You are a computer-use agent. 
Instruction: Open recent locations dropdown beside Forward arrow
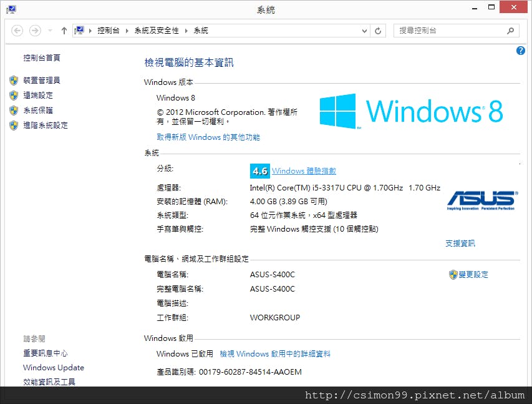[x=51, y=31]
